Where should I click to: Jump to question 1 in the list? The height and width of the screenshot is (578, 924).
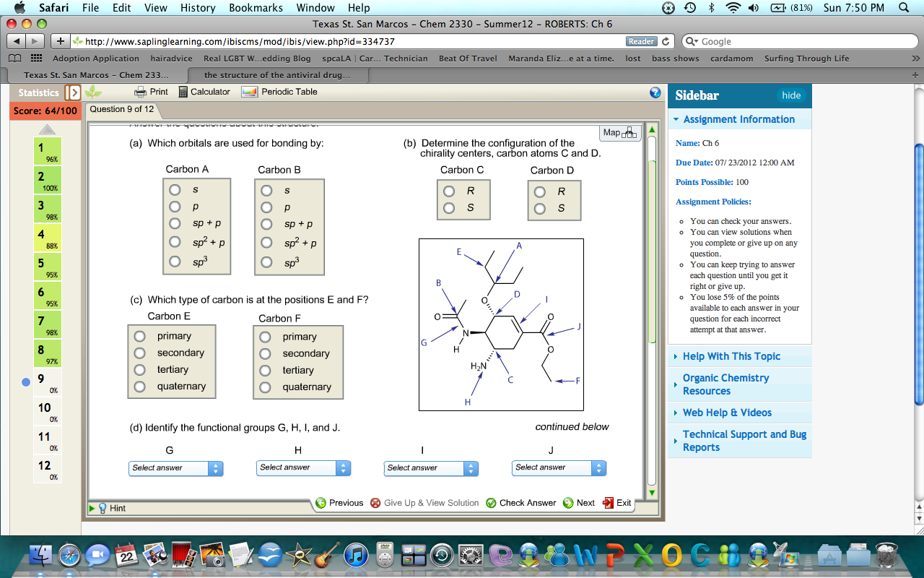pyautogui.click(x=48, y=151)
